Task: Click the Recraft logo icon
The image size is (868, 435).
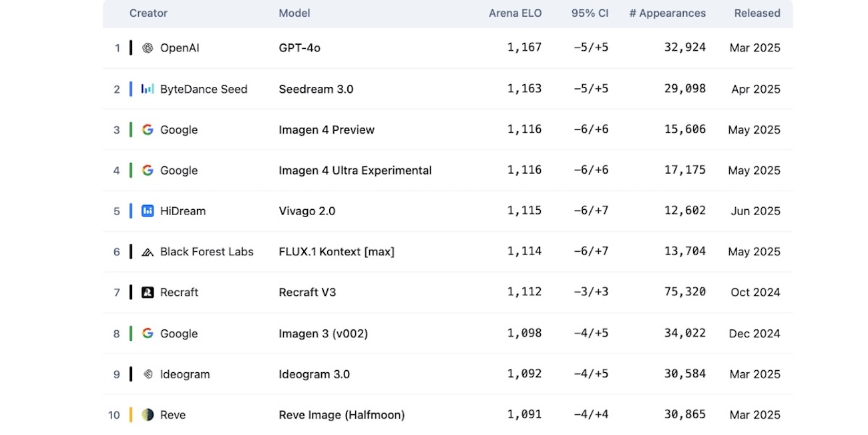Action: [148, 292]
